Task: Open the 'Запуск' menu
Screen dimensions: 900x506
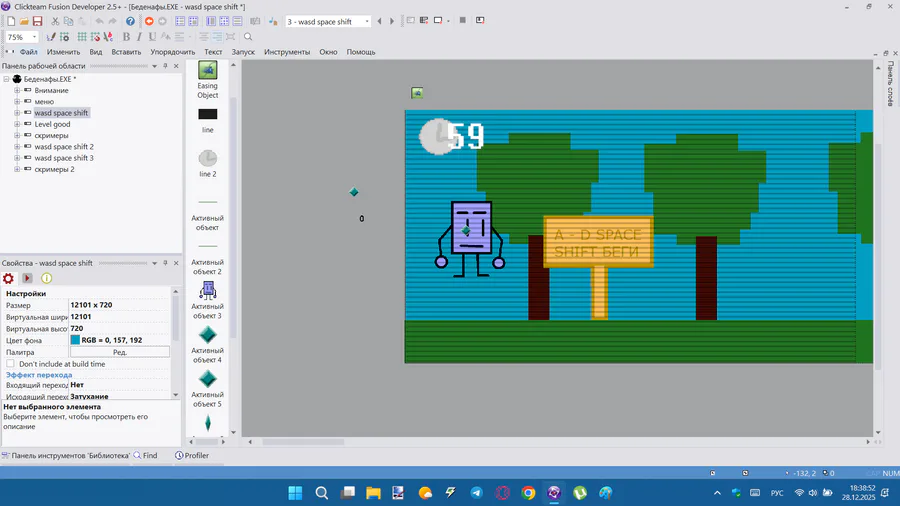Action: (243, 52)
